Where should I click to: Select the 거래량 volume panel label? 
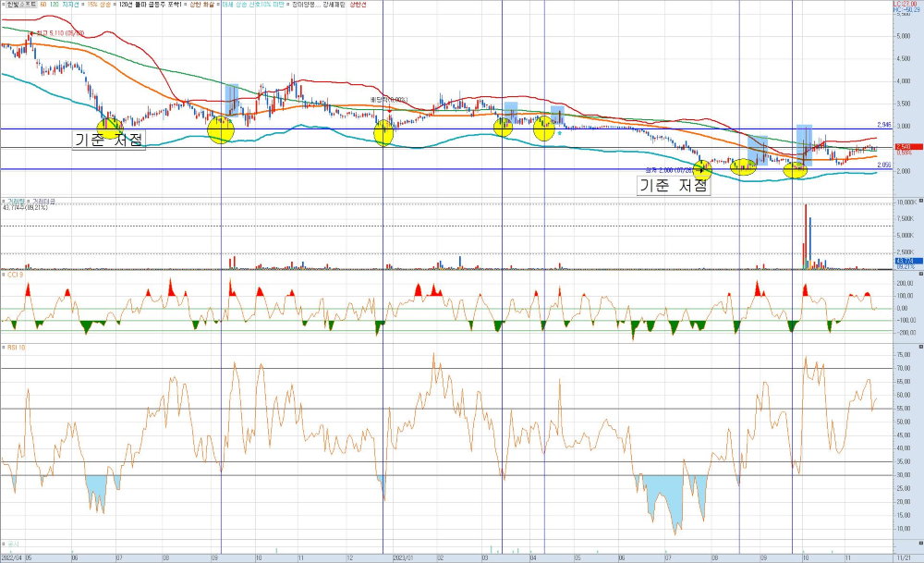pyautogui.click(x=16, y=202)
